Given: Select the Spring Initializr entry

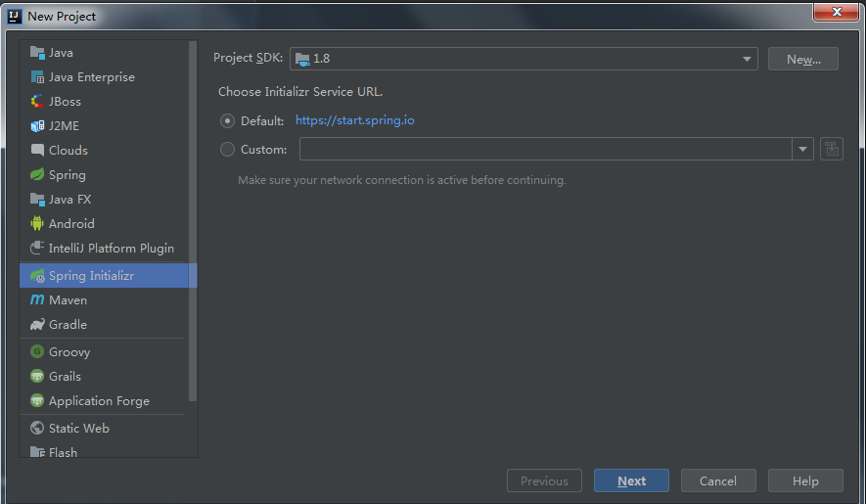Looking at the screenshot, I should [109, 275].
